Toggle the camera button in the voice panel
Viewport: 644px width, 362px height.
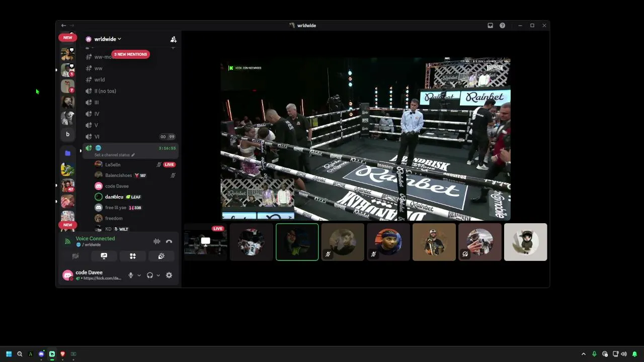click(75, 256)
